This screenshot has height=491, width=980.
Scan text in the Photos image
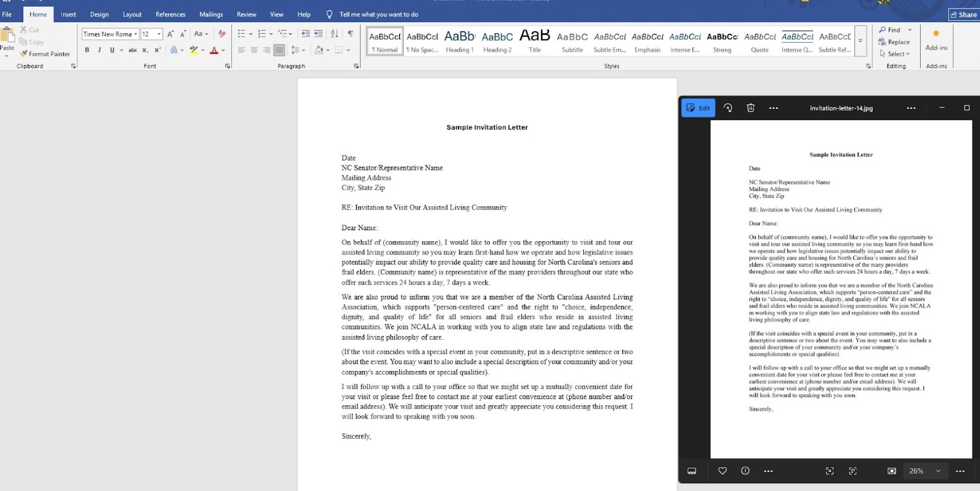tap(853, 471)
